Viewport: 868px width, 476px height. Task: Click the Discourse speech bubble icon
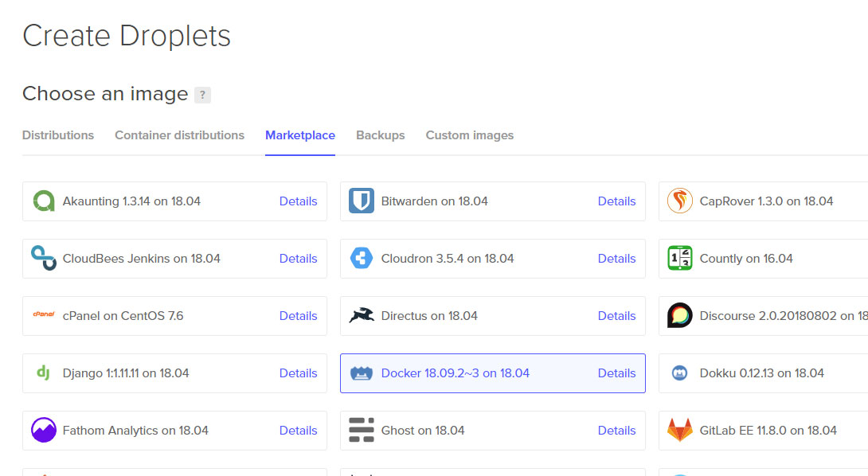[680, 315]
